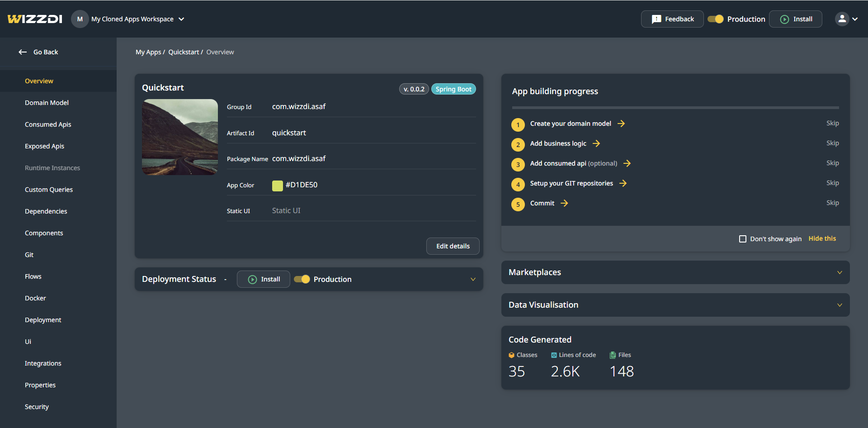Check the Don't show again checkbox

(742, 239)
